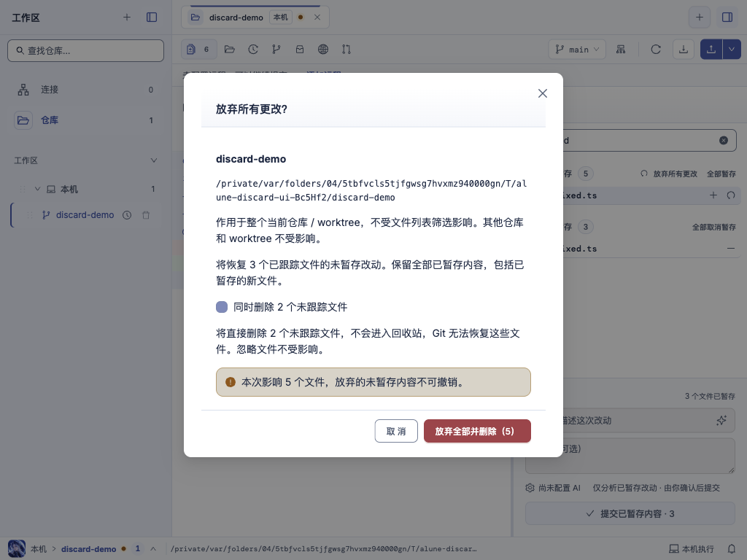
Task: Open the 连接 connections item
Action: pos(86,90)
